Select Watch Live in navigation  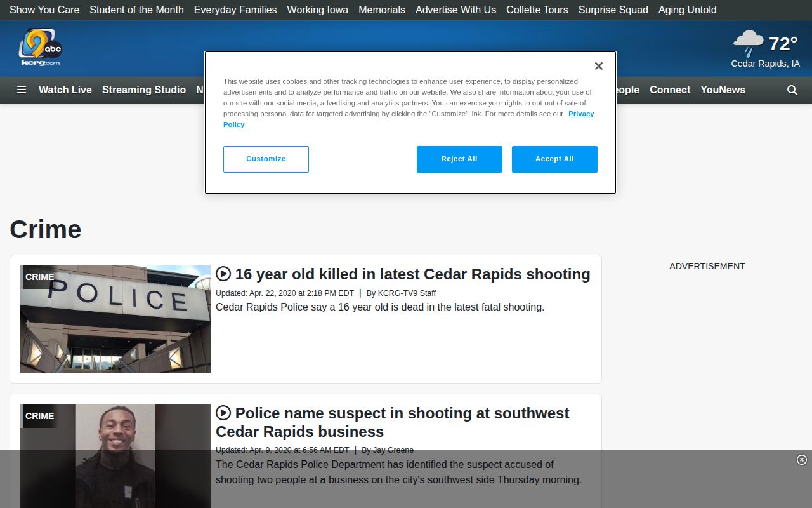click(65, 90)
